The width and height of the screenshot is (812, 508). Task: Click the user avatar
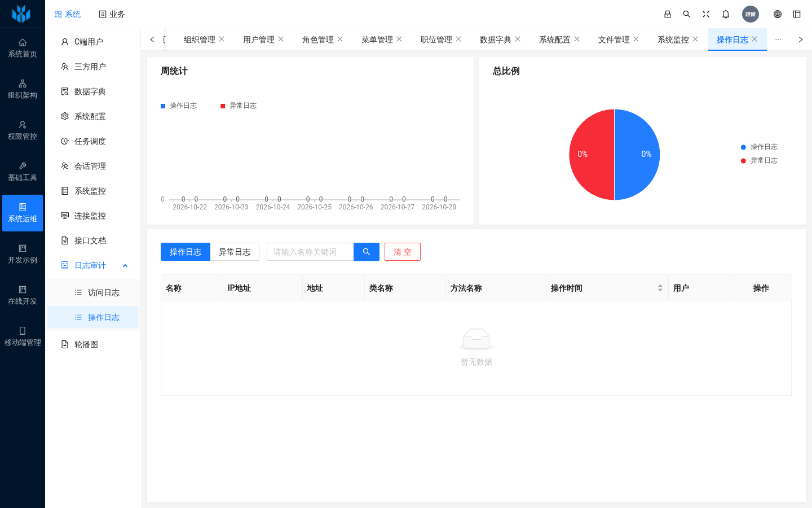751,14
